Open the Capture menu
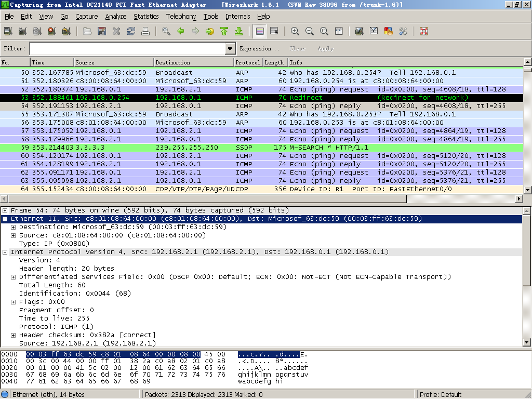This screenshot has width=532, height=399. [x=87, y=16]
